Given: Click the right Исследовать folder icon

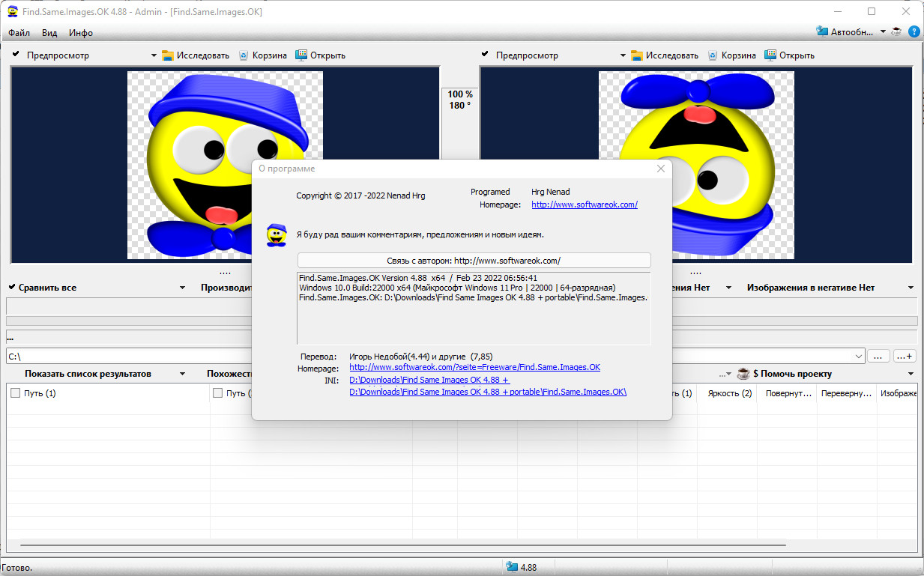Looking at the screenshot, I should (637, 55).
